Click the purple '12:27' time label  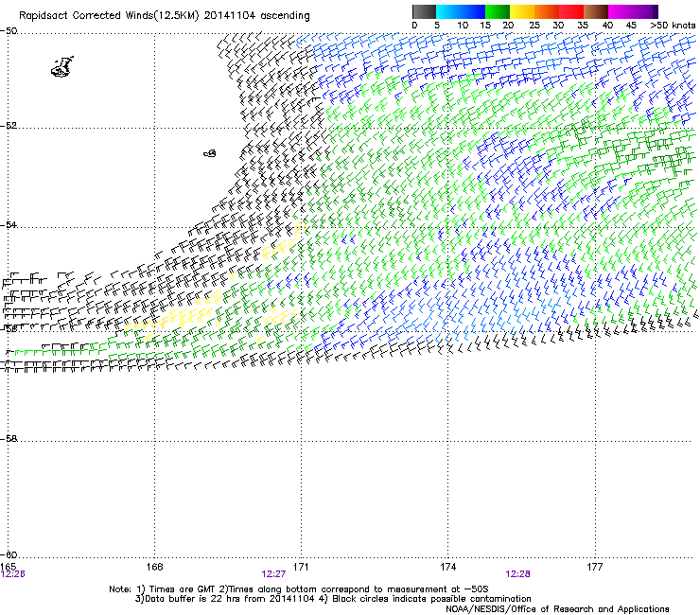click(273, 574)
